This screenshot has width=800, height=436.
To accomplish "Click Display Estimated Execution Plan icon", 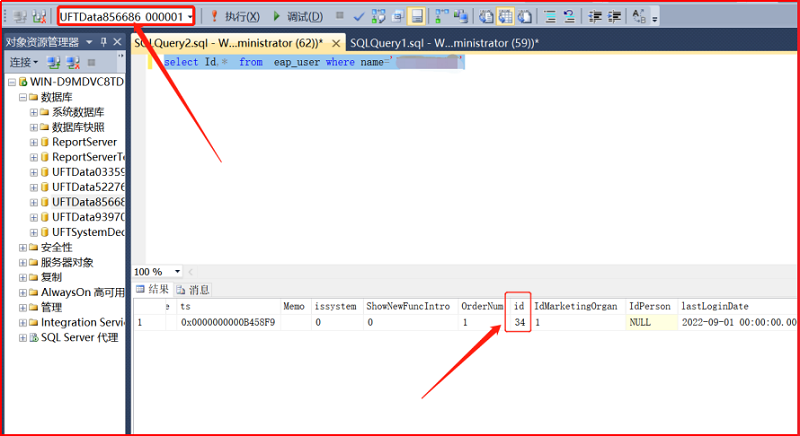I will click(379, 17).
